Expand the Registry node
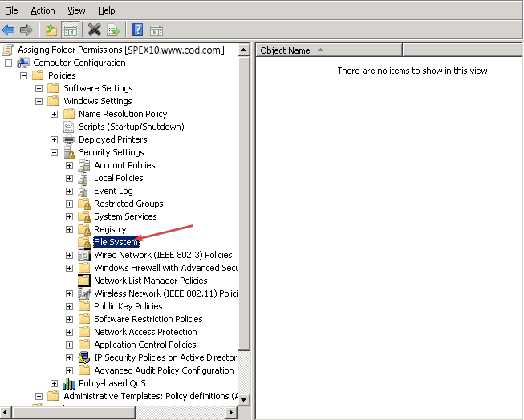The height and width of the screenshot is (420, 524). click(x=69, y=229)
